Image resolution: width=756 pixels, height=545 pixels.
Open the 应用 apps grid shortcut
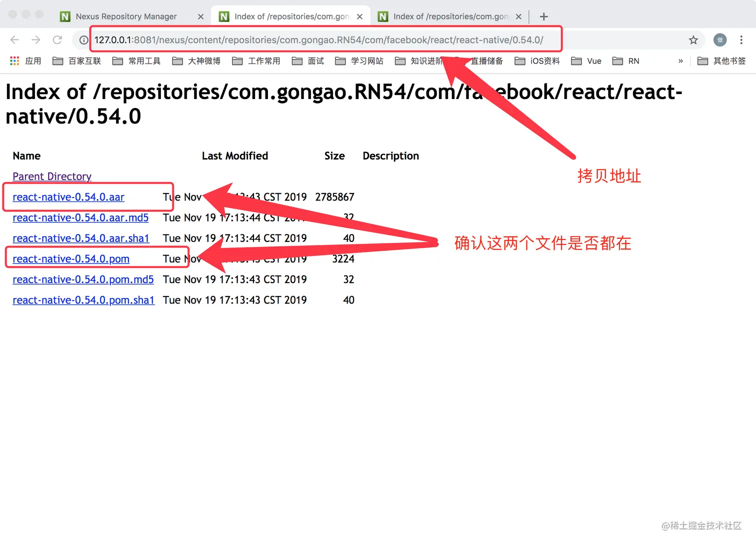pos(25,61)
